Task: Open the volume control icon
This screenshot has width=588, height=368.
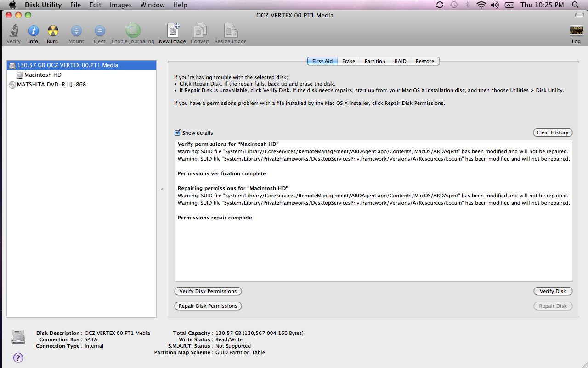Action: click(x=495, y=5)
